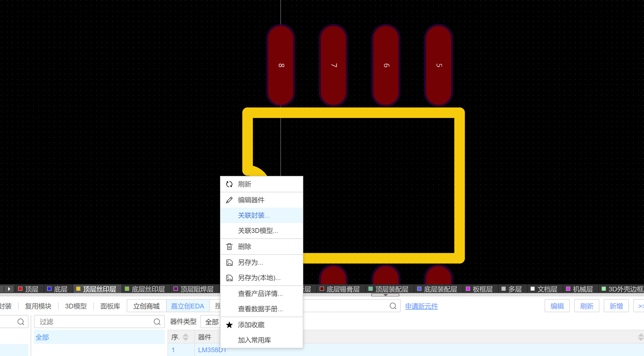Toggle the 板框层 magenta layer swatch
Viewport: 644px width, 356px height.
pos(468,289)
